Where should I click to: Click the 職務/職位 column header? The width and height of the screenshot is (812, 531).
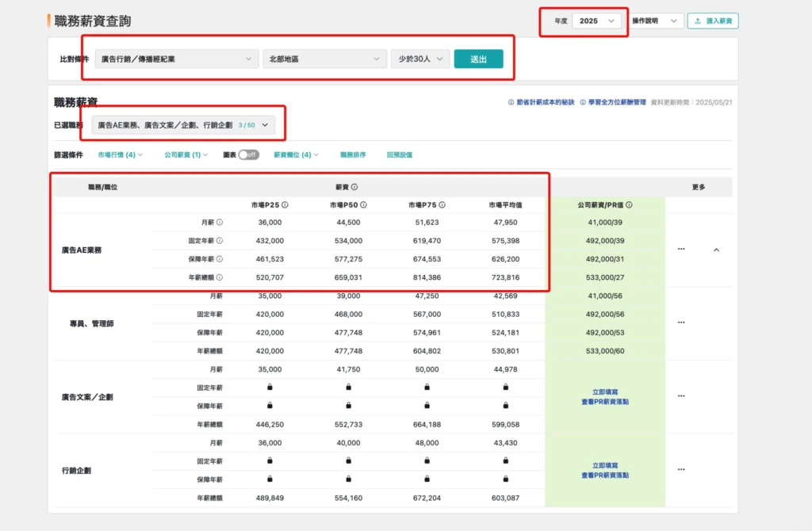pyautogui.click(x=102, y=187)
